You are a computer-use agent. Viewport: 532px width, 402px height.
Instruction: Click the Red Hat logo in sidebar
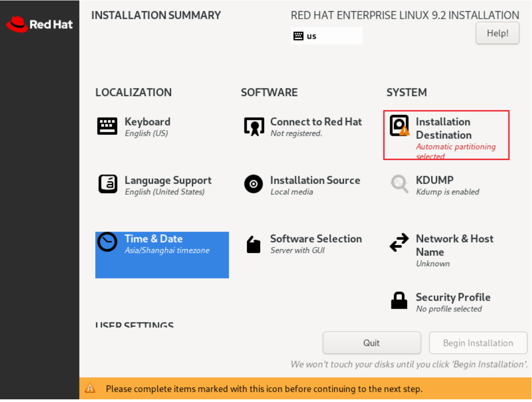tap(39, 25)
